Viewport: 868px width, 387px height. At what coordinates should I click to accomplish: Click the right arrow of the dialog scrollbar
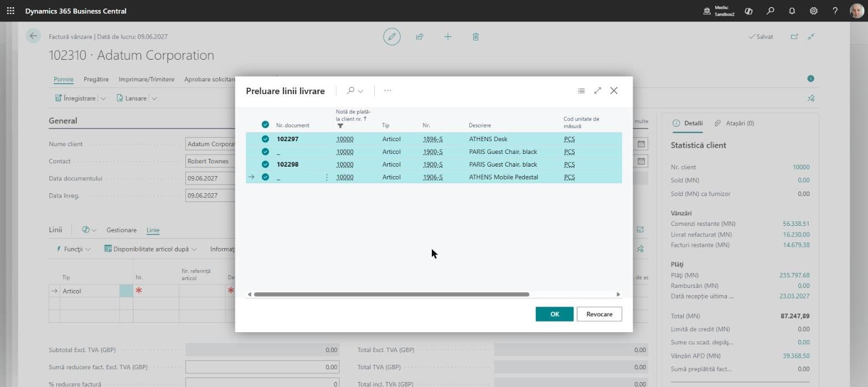[618, 295]
